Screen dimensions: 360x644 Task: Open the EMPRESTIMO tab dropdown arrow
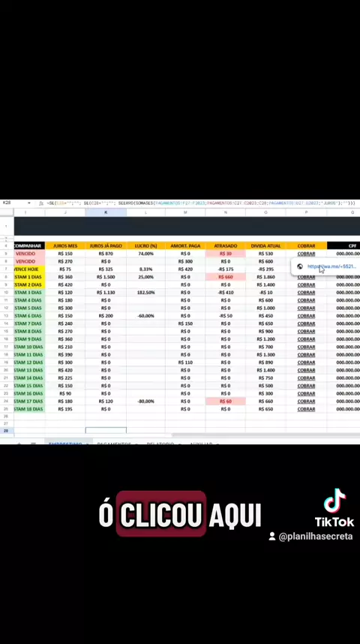click(87, 444)
